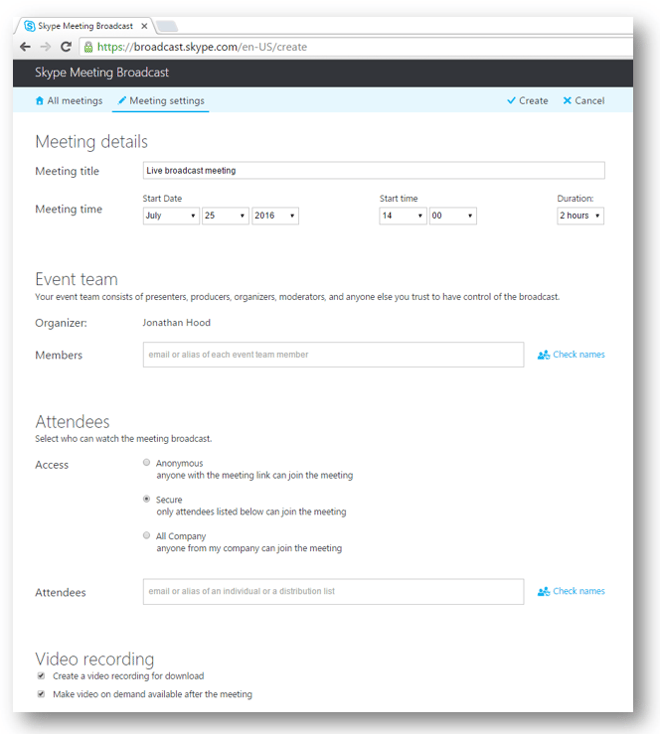
Task: Select Anonymous access option
Action: pyautogui.click(x=147, y=462)
